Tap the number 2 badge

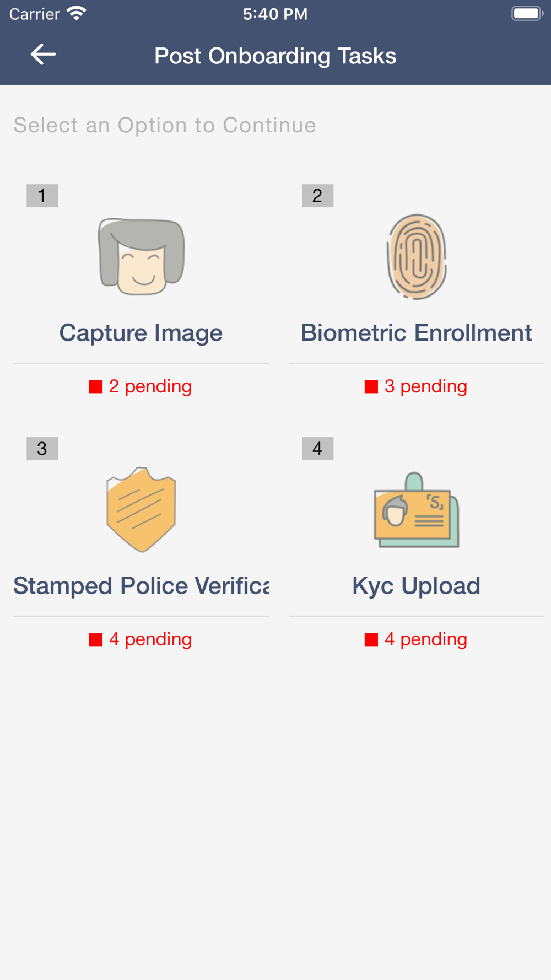318,196
